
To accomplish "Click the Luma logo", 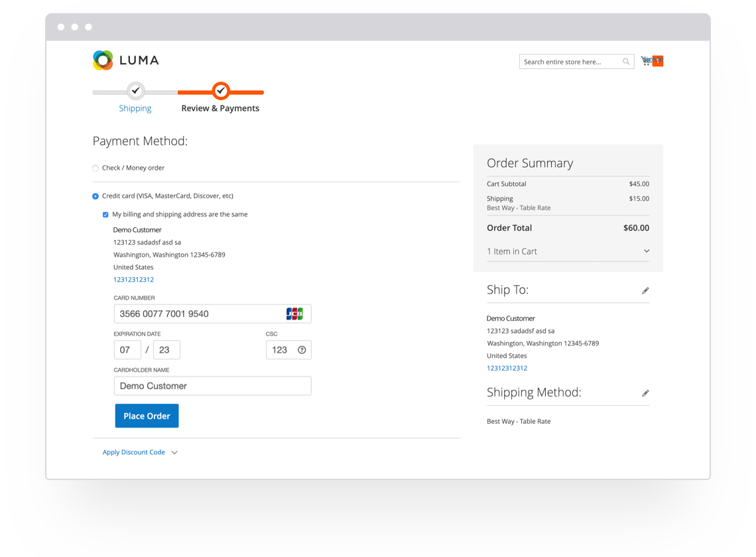I will pos(125,60).
